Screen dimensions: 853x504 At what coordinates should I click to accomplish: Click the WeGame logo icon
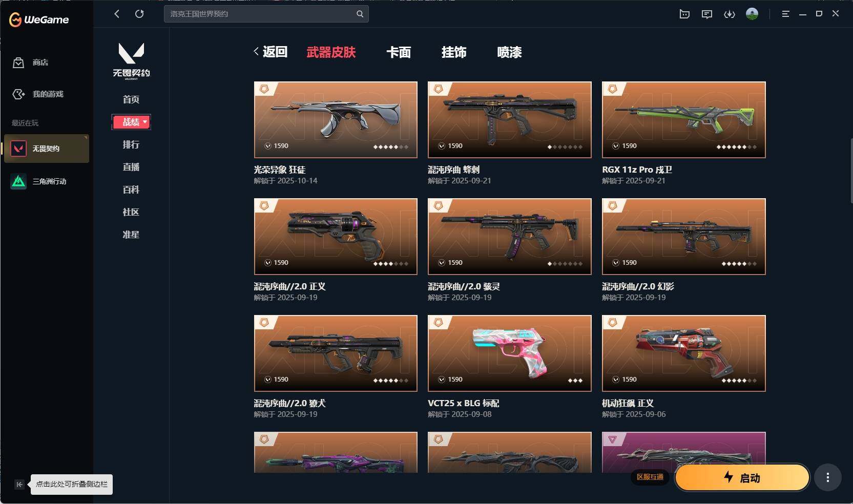(x=15, y=19)
